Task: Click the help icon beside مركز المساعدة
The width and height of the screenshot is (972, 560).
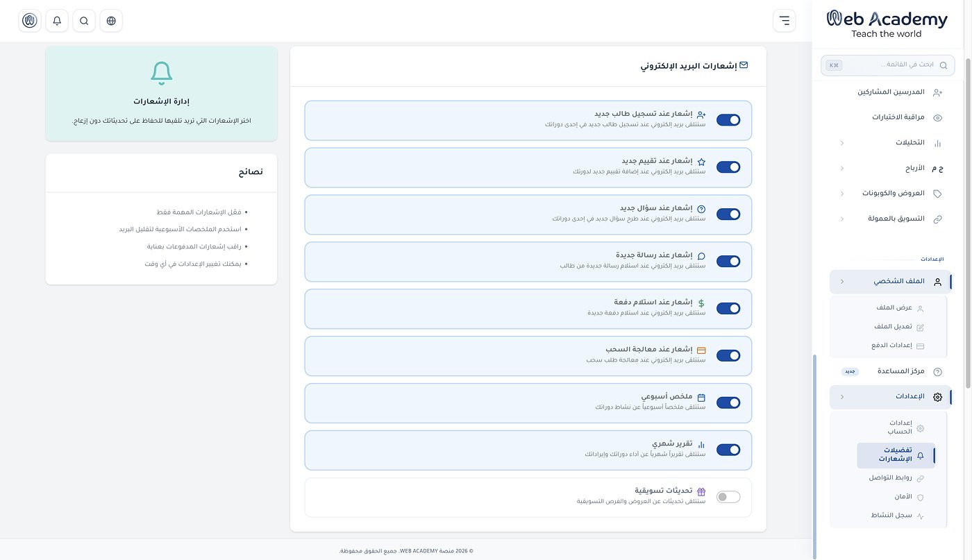Action: [937, 372]
